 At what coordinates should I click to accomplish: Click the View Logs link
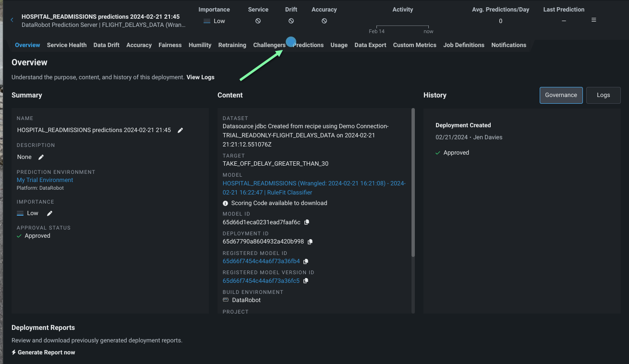pos(200,77)
